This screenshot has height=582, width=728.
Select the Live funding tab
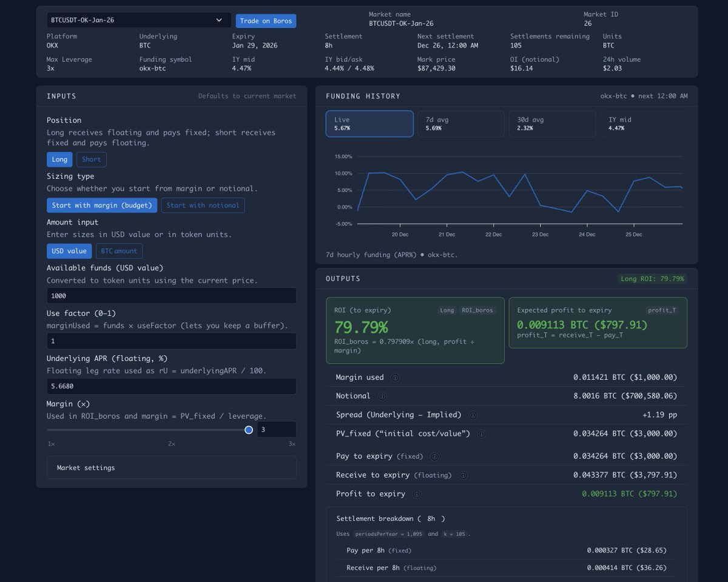(369, 124)
